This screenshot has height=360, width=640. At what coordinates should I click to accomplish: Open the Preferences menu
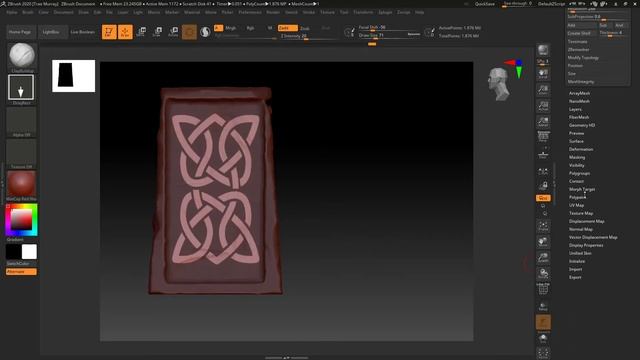[250, 12]
